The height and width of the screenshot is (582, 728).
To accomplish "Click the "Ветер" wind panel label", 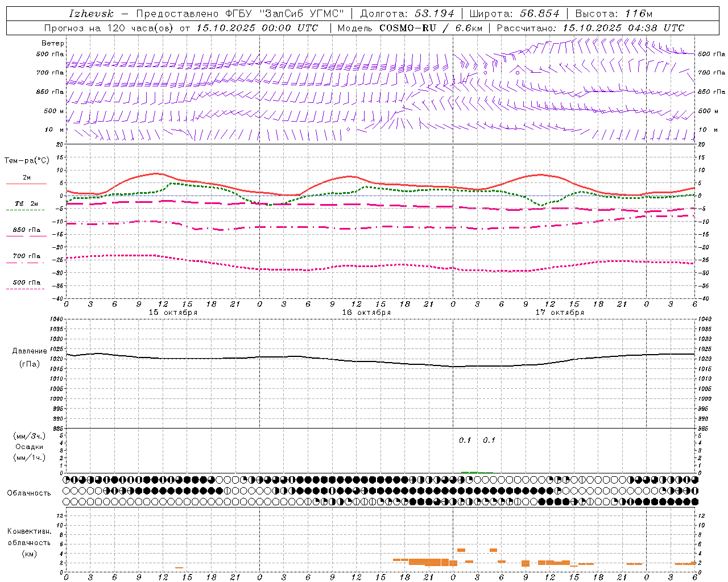I will pyautogui.click(x=53, y=43).
